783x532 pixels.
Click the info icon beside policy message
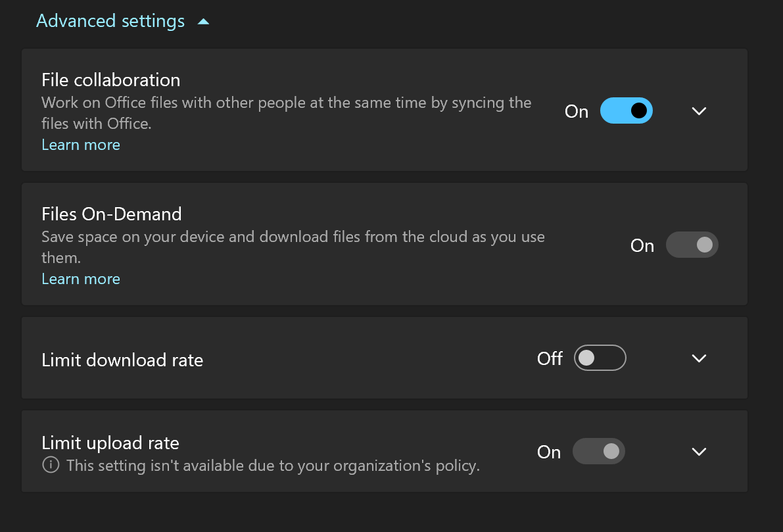point(51,464)
